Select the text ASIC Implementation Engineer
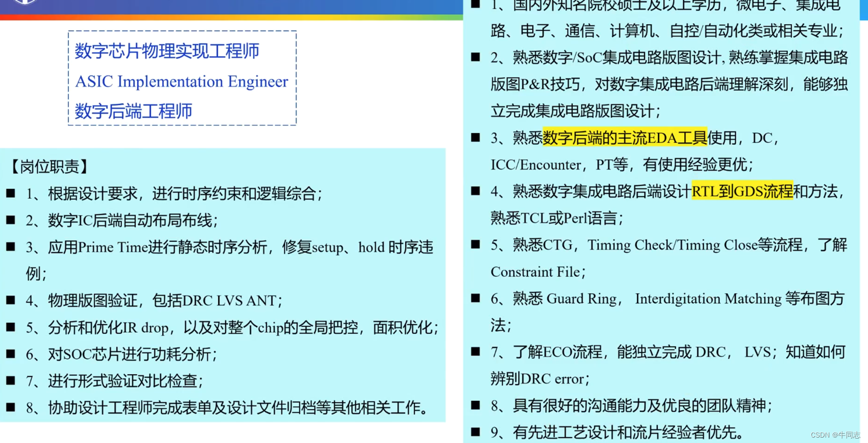Image resolution: width=868 pixels, height=443 pixels. click(182, 81)
